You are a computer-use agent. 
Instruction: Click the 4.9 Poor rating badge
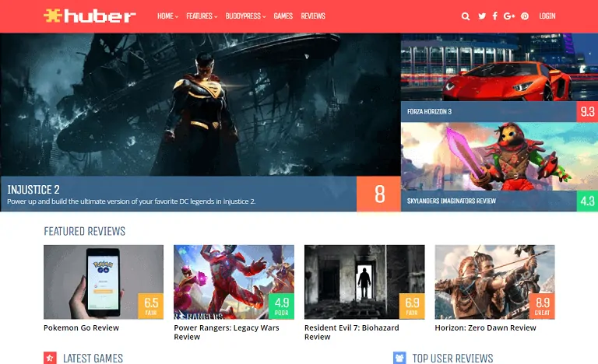tap(281, 306)
